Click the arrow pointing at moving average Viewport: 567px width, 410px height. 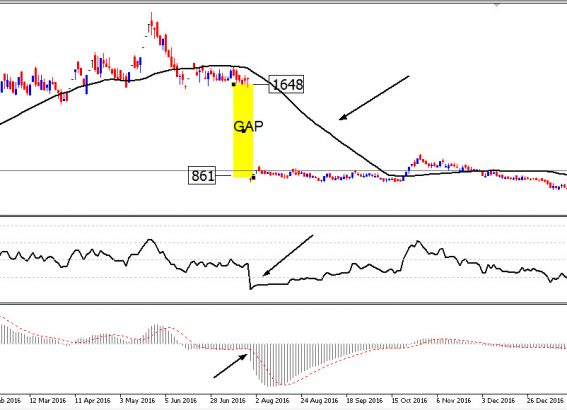pyautogui.click(x=374, y=98)
